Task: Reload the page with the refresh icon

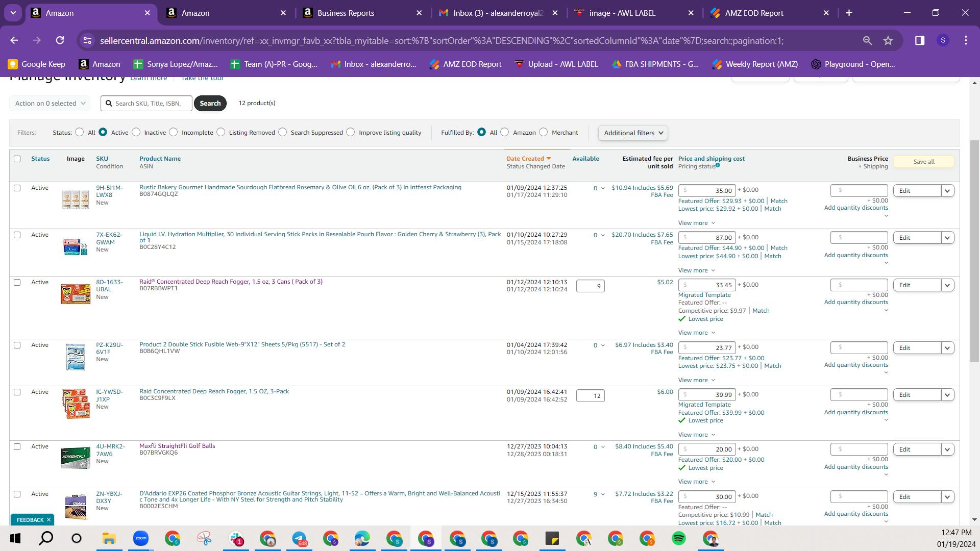Action: coord(60,40)
